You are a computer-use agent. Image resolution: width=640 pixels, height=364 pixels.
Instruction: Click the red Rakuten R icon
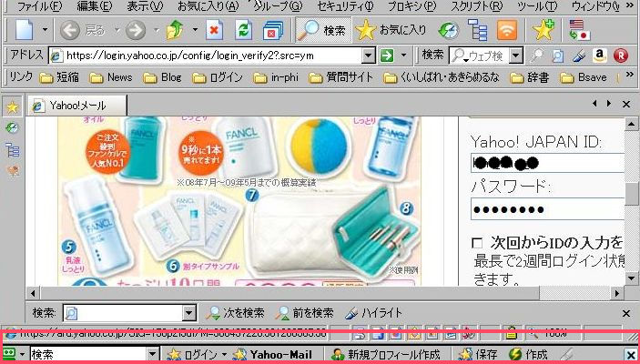(x=621, y=56)
